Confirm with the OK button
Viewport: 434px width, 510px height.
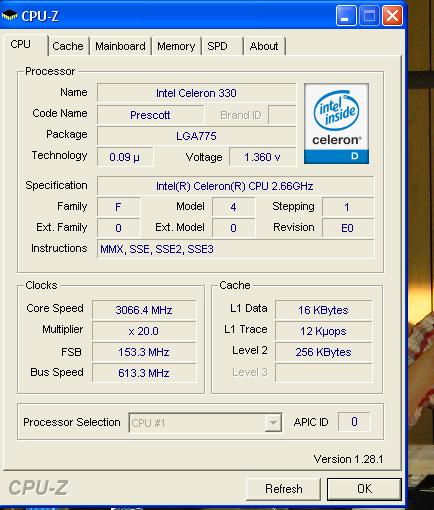[364, 489]
